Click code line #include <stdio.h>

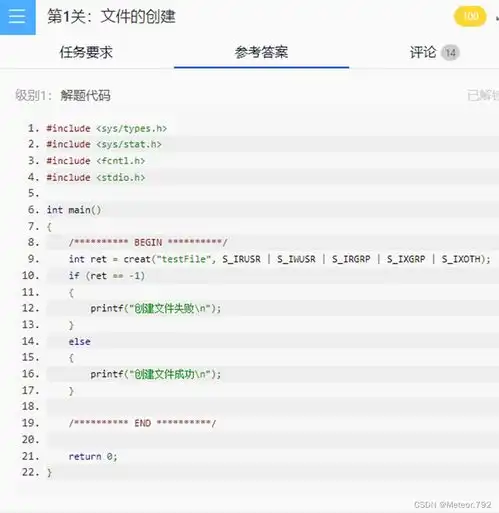point(96,177)
